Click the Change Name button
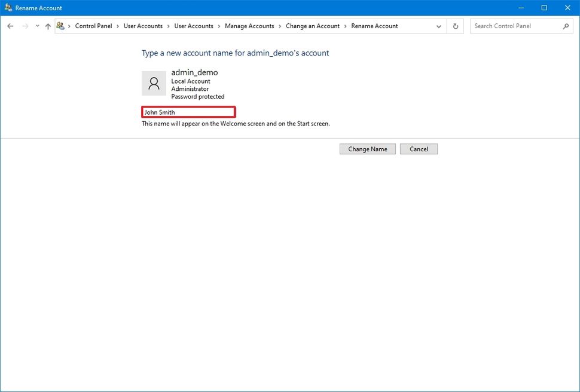This screenshot has height=392, width=580. click(367, 149)
